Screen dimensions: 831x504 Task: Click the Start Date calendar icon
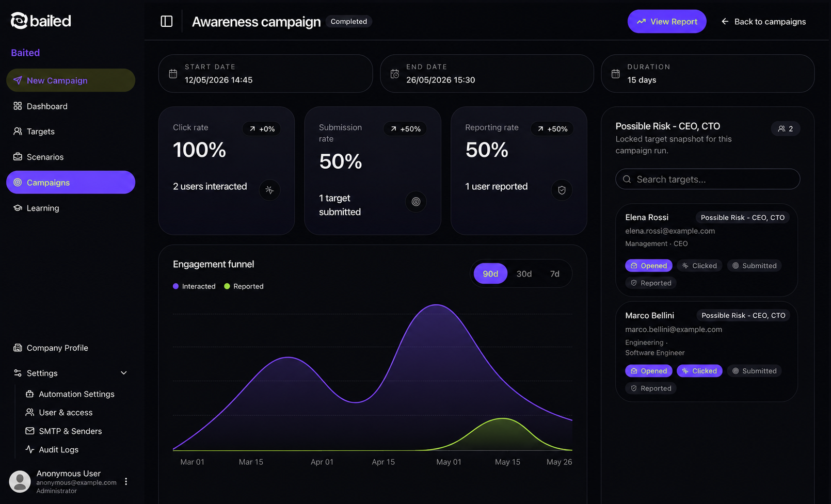[x=173, y=74]
